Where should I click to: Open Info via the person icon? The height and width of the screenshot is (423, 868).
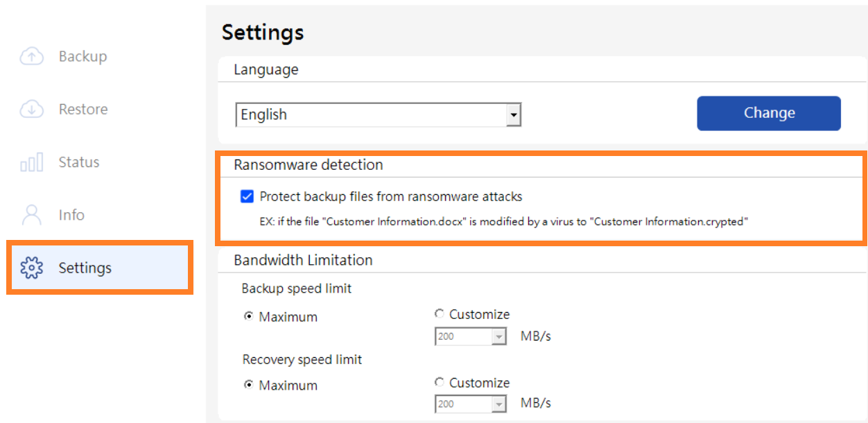[31, 214]
